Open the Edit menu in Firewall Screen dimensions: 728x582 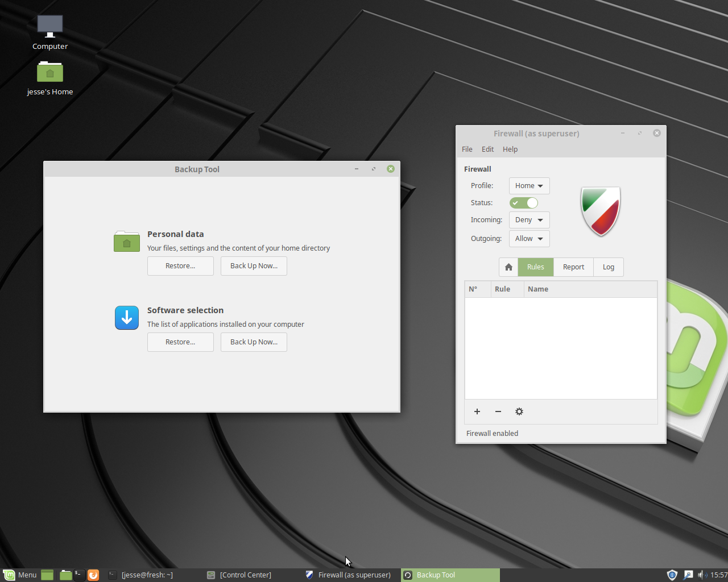pos(487,149)
